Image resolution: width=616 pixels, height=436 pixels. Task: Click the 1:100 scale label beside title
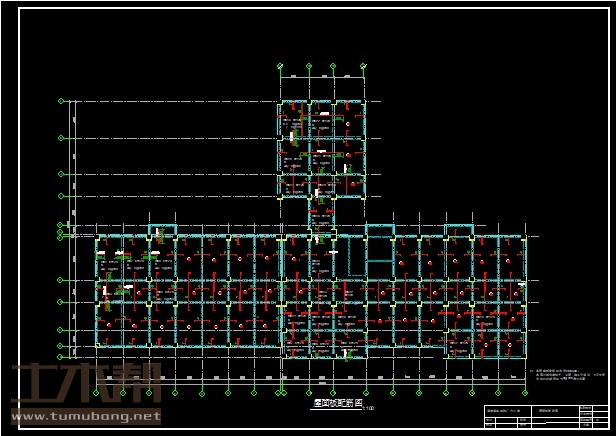pos(368,408)
